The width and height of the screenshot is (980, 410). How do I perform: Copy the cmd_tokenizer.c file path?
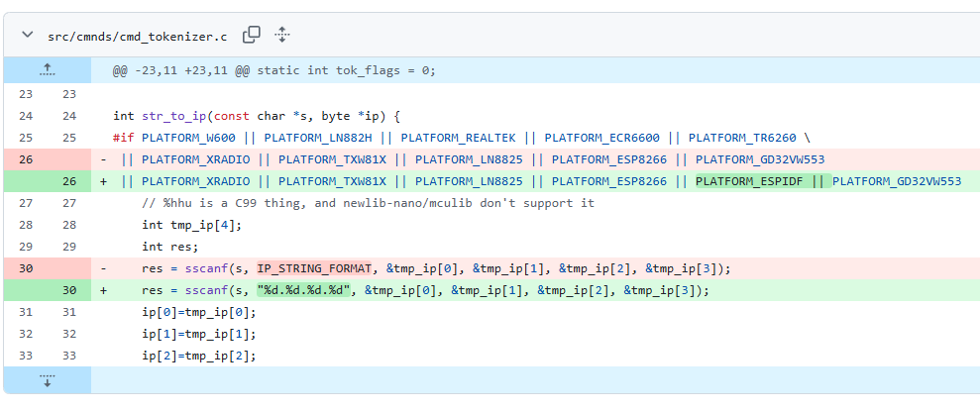(x=252, y=35)
